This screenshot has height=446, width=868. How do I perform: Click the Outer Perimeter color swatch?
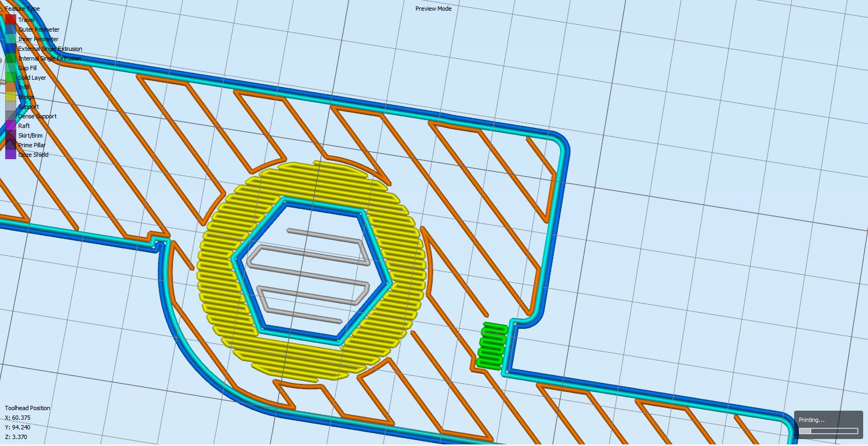11,29
